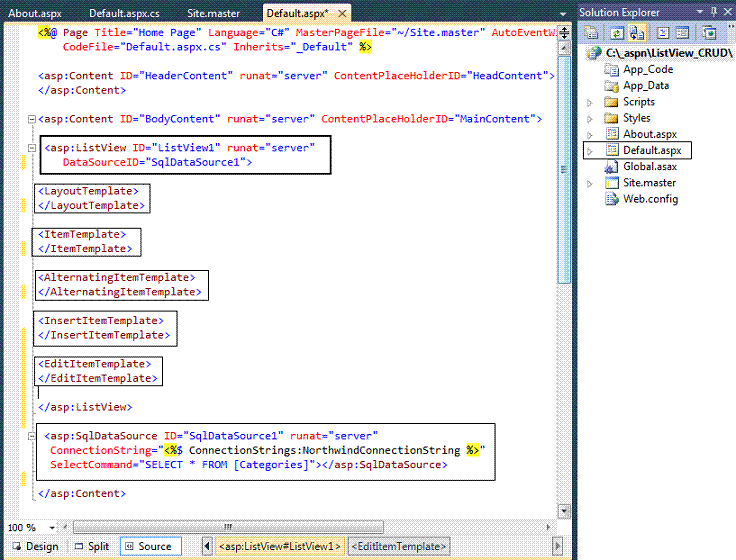Switch to the About.aspx editor tab

35,13
